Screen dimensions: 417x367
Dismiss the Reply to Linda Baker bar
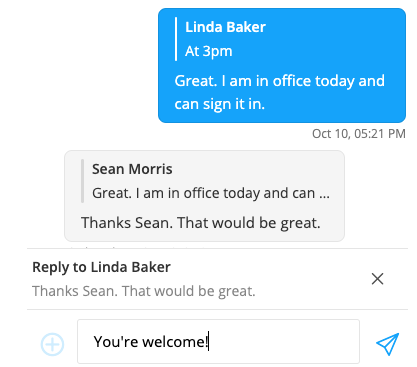[377, 279]
